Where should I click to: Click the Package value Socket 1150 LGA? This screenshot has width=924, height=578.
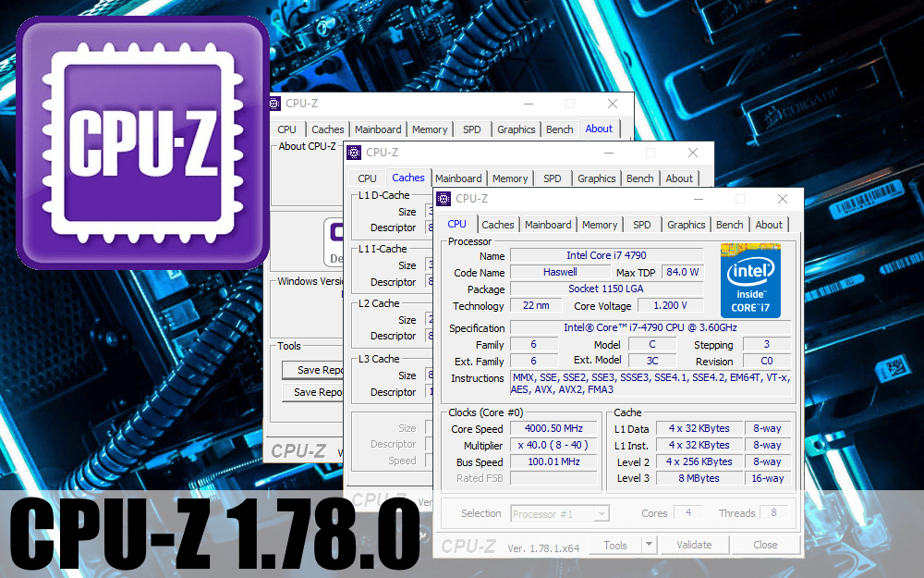pos(606,289)
